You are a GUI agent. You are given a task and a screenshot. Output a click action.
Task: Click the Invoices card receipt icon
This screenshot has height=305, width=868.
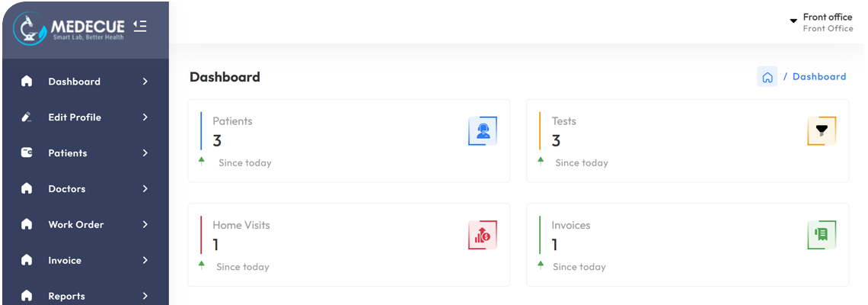pyautogui.click(x=822, y=235)
